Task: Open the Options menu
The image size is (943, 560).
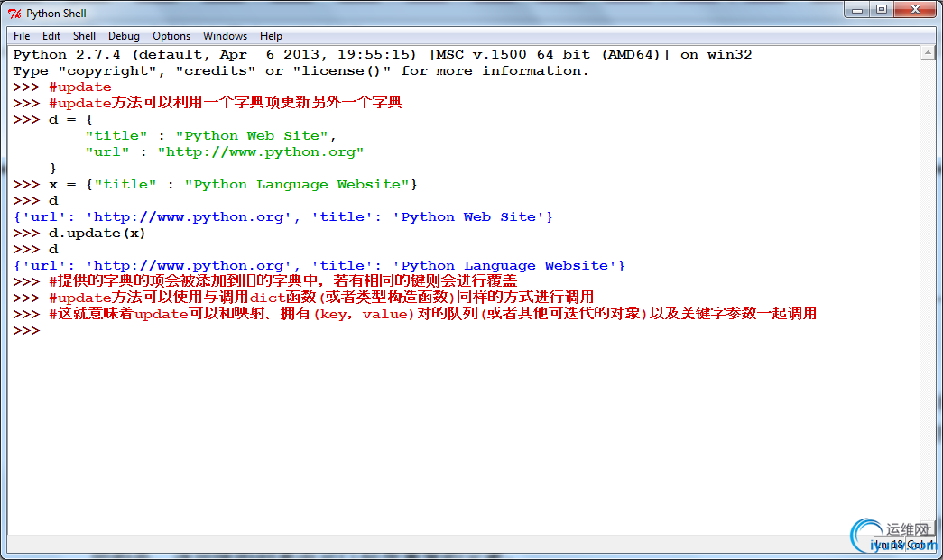Action: (x=171, y=36)
